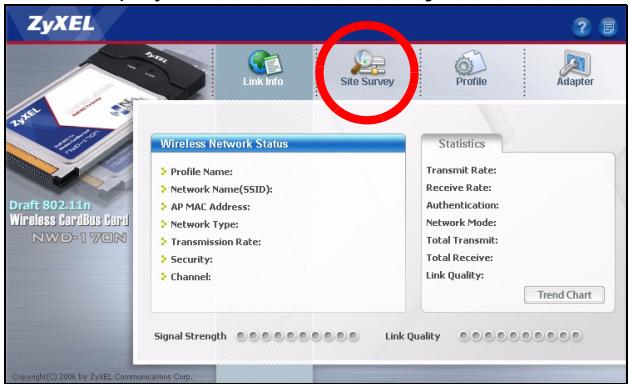The width and height of the screenshot is (629, 384).
Task: Select the Channel label
Action: pos(191,277)
